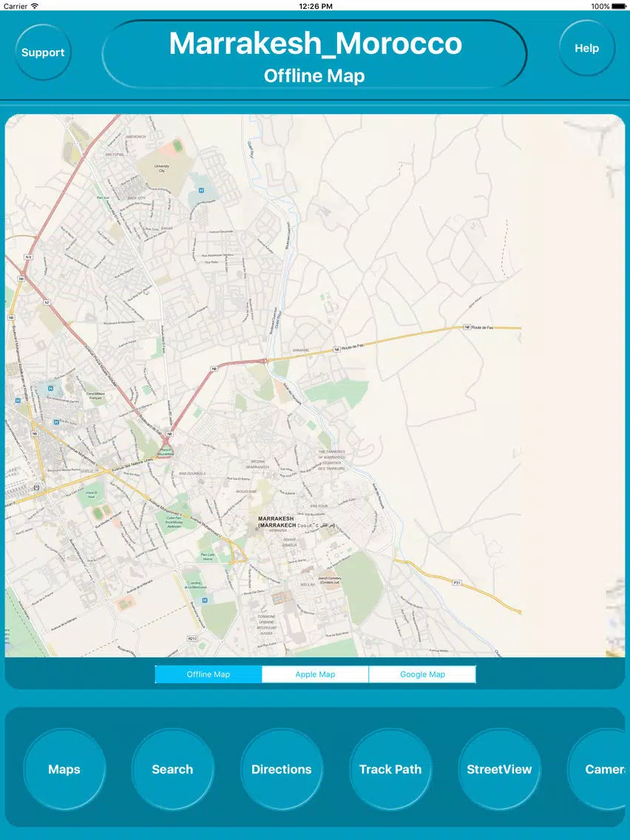The height and width of the screenshot is (840, 630).
Task: Open the Help screen
Action: [x=586, y=48]
